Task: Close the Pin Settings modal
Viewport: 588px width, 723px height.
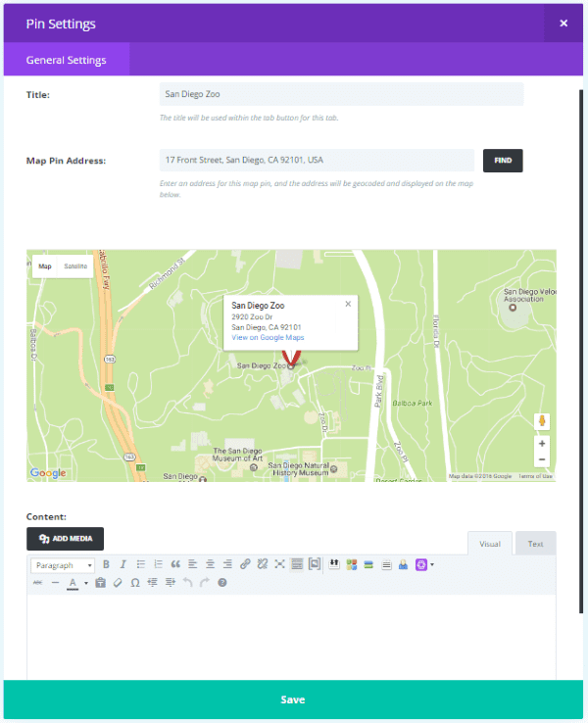Action: pos(563,24)
